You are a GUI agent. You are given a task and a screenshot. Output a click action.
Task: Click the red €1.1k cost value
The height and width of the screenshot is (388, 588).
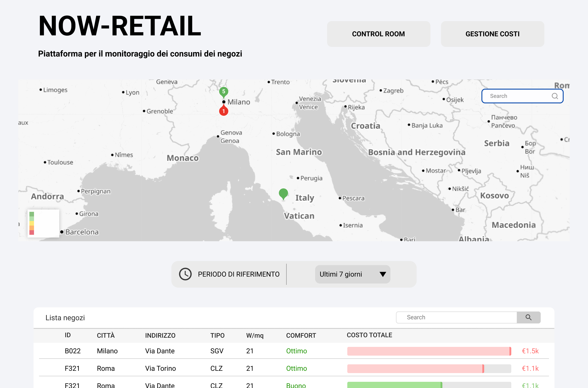(530, 368)
